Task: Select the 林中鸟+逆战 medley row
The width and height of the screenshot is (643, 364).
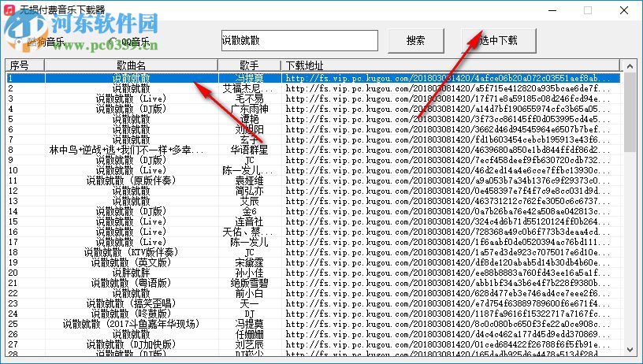Action: pyautogui.click(x=313, y=150)
